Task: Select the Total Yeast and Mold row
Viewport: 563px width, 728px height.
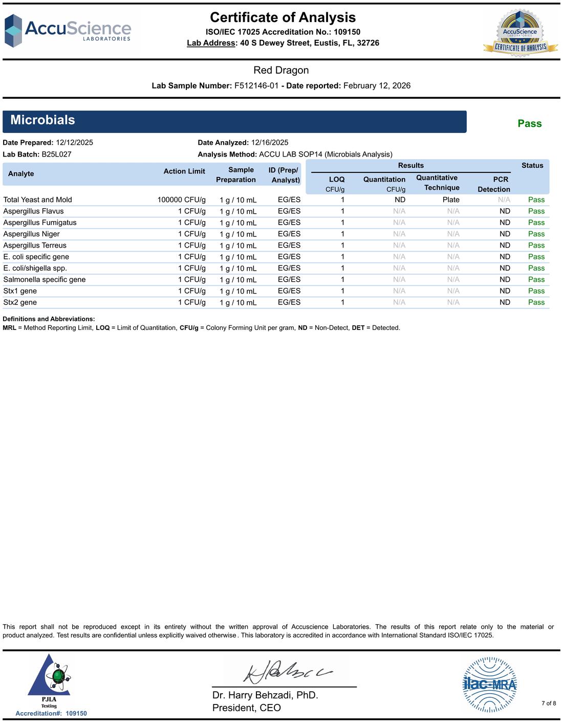Action: click(x=276, y=200)
